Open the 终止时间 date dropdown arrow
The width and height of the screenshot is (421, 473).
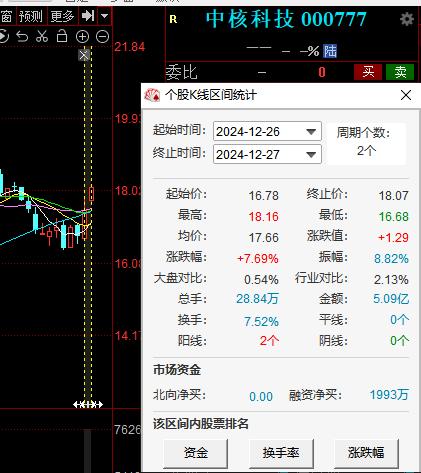click(x=311, y=154)
